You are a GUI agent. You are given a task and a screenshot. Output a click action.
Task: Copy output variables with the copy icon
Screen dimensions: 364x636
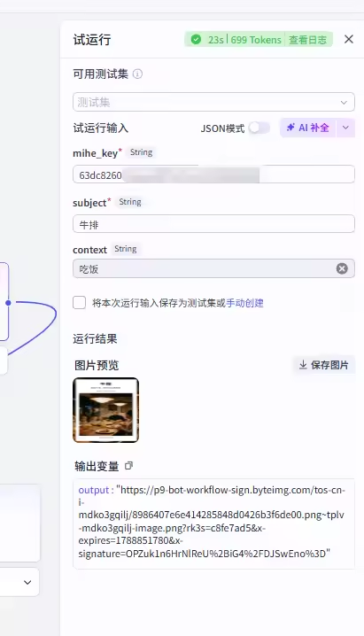pos(128,466)
